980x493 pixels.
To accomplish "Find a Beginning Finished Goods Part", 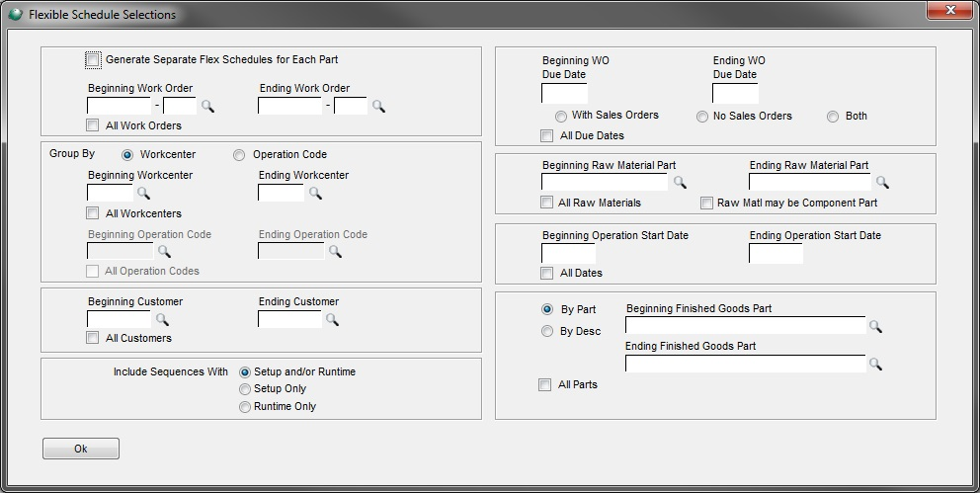I will coord(875,326).
